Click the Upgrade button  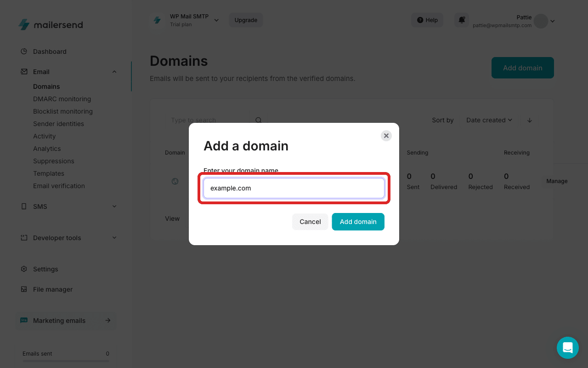(245, 20)
